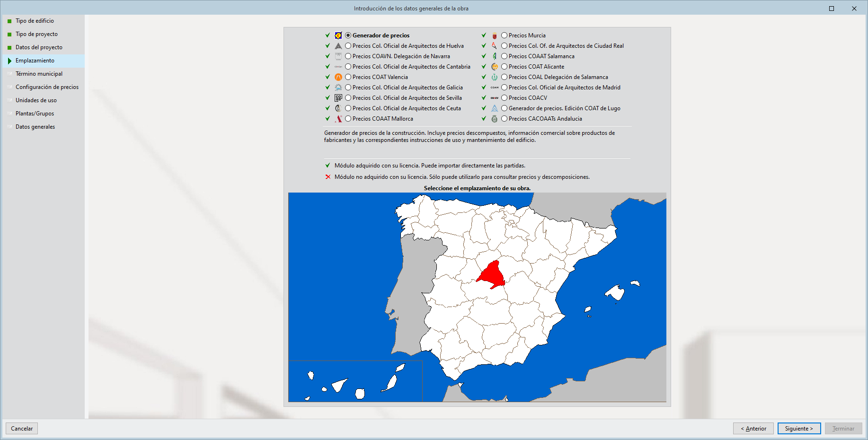Viewport: 868px width, 440px height.
Task: Click the Precios Murcia shield icon
Action: click(495, 35)
